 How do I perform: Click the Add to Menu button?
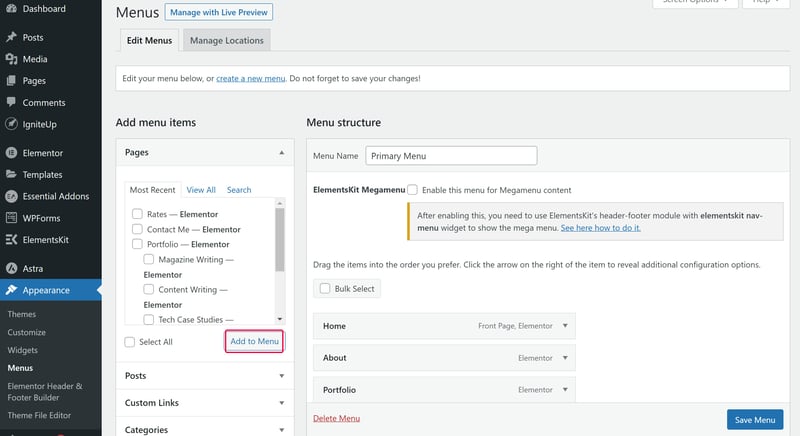point(254,341)
